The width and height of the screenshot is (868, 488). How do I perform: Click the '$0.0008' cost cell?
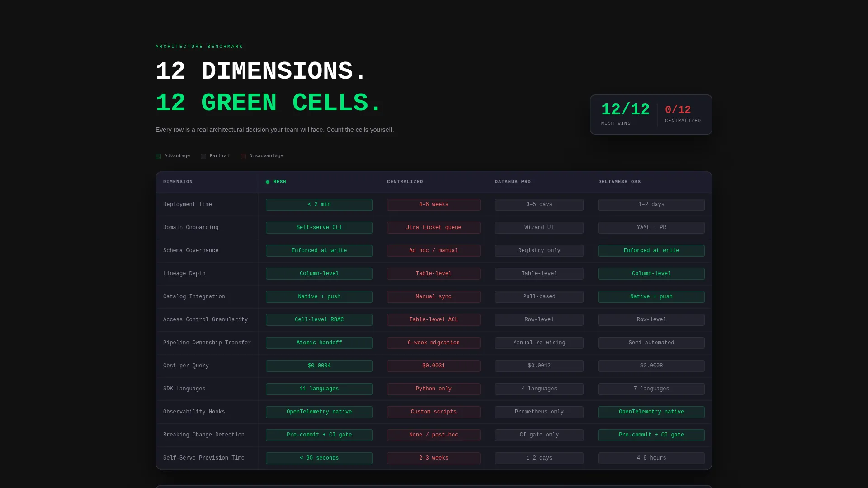[651, 366]
